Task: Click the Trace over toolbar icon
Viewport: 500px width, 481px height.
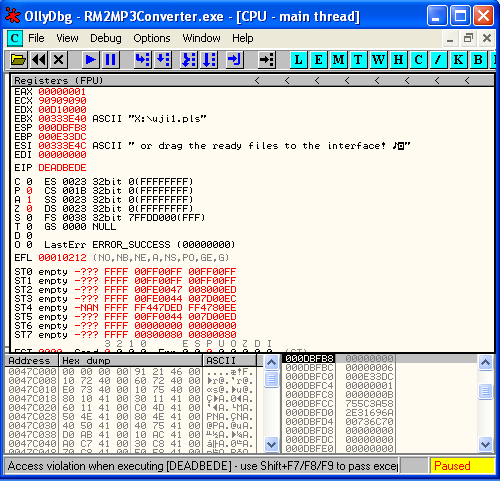Action: [x=209, y=60]
